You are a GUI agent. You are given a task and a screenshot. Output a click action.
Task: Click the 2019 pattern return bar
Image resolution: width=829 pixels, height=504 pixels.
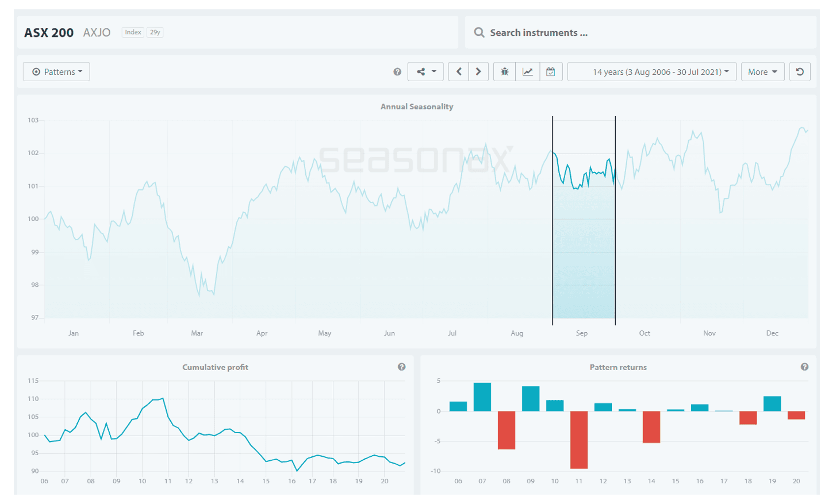[772, 404]
